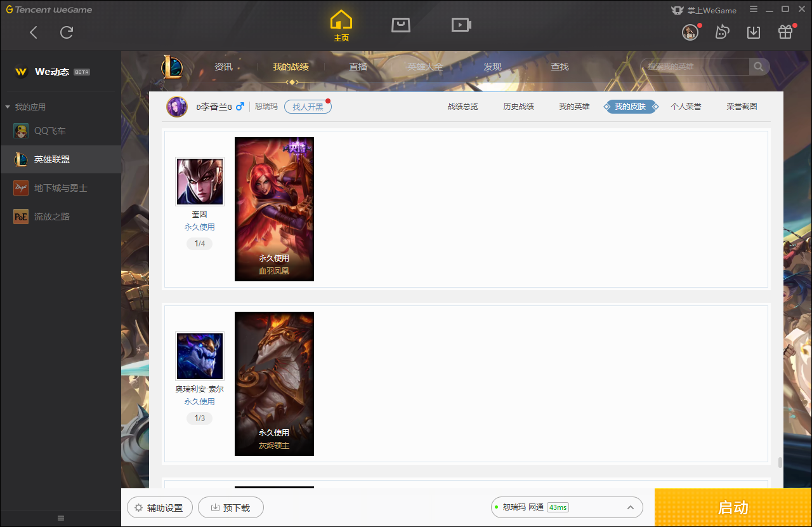
Task: Click the summoner profile avatar
Action: point(177,107)
